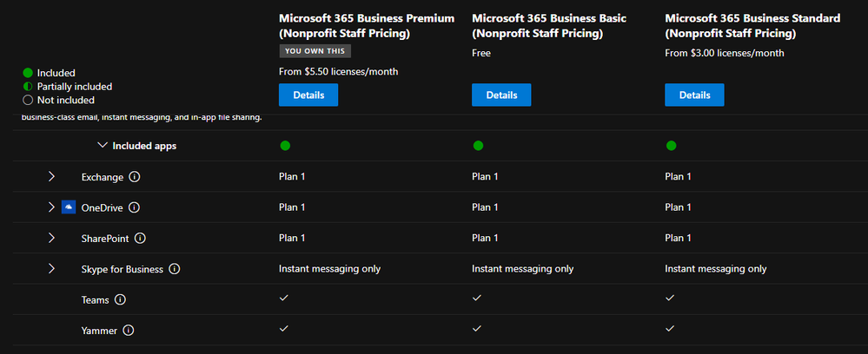Expand the Exchange row

(x=51, y=177)
